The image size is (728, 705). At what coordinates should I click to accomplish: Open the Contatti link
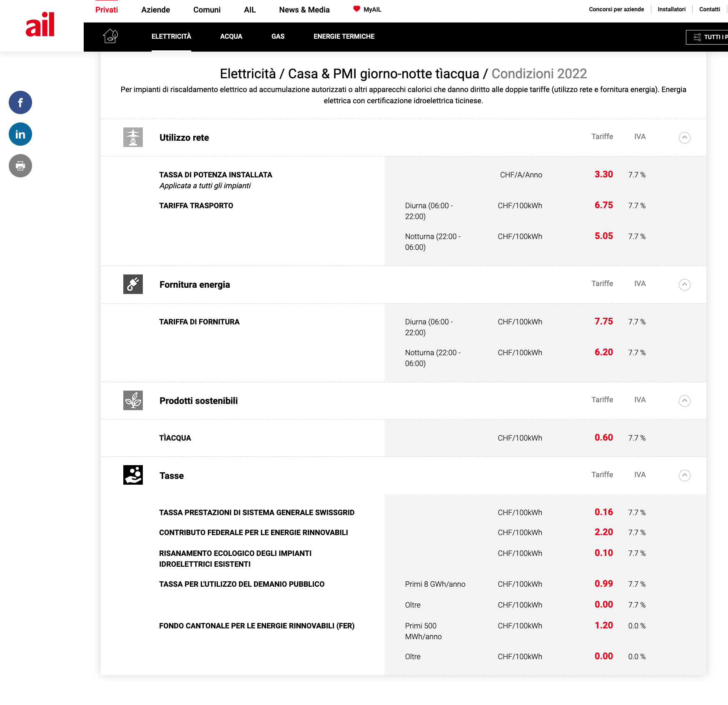point(709,9)
